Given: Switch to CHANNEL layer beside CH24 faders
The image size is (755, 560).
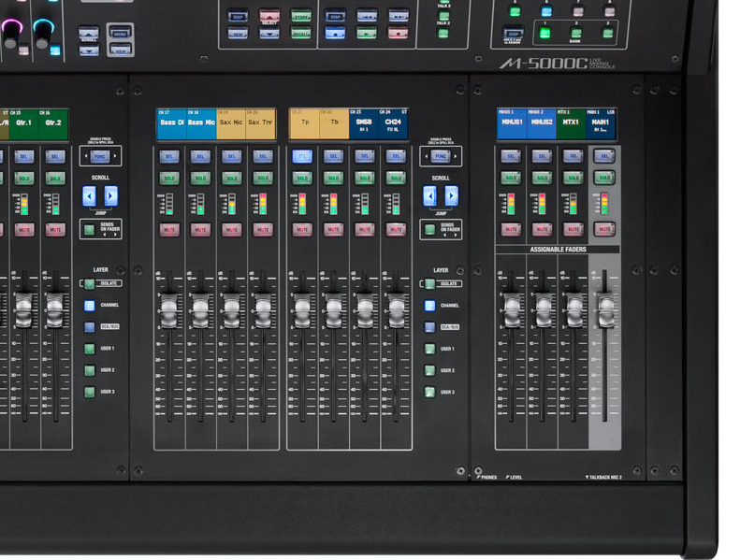Looking at the screenshot, I should point(430,305).
